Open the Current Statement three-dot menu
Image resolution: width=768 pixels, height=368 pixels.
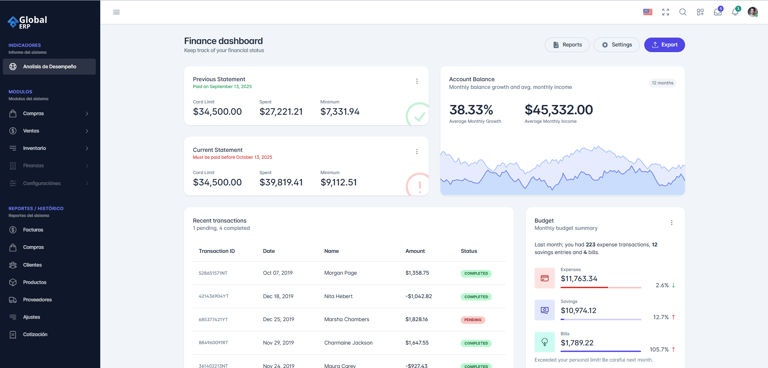point(417,151)
